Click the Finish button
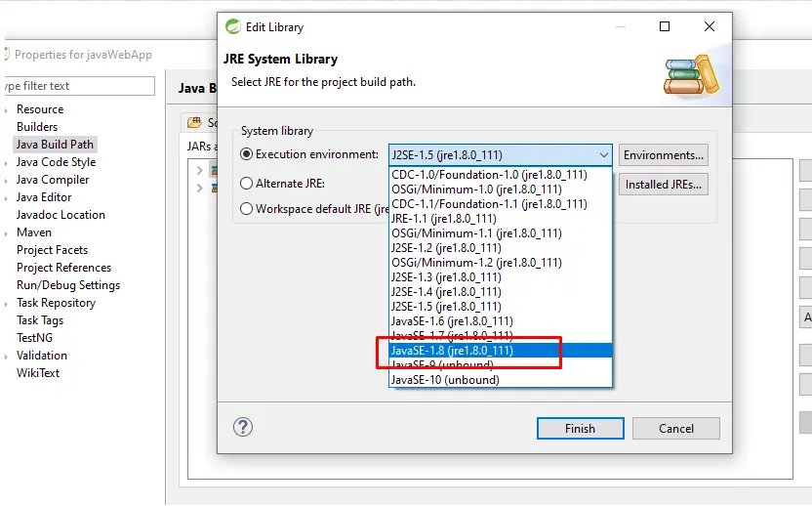The height and width of the screenshot is (506, 812). coord(580,428)
